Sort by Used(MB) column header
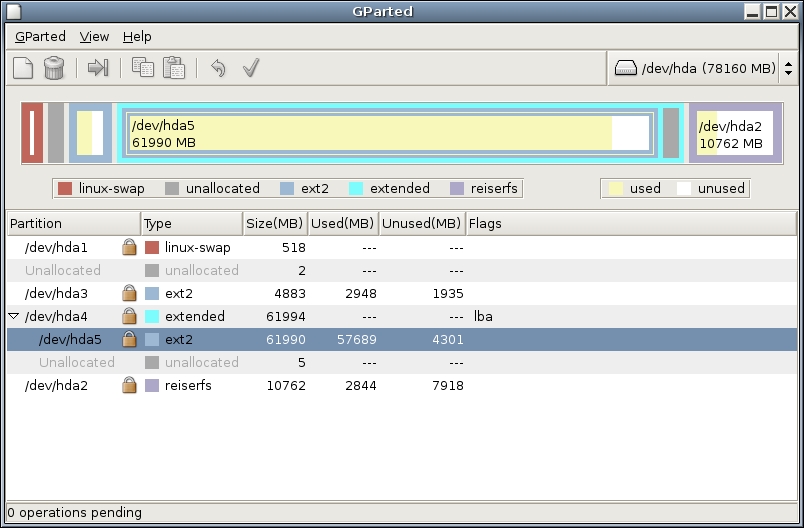Screen dimensions: 804x528 [x=344, y=224]
